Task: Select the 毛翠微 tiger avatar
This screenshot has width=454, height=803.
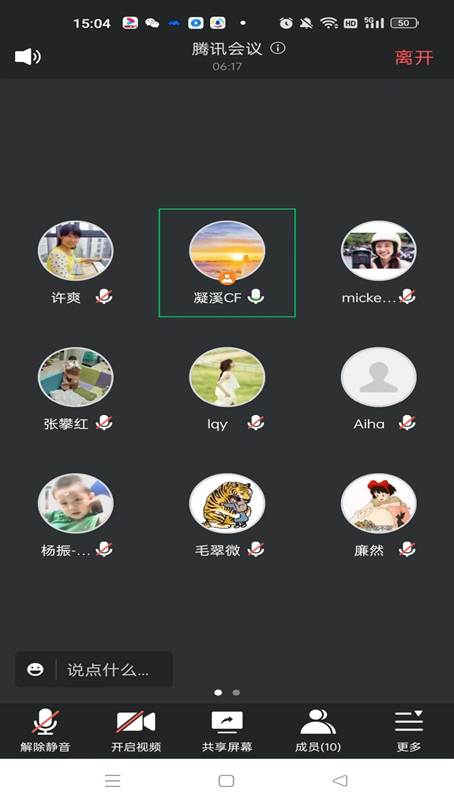Action: point(227,503)
